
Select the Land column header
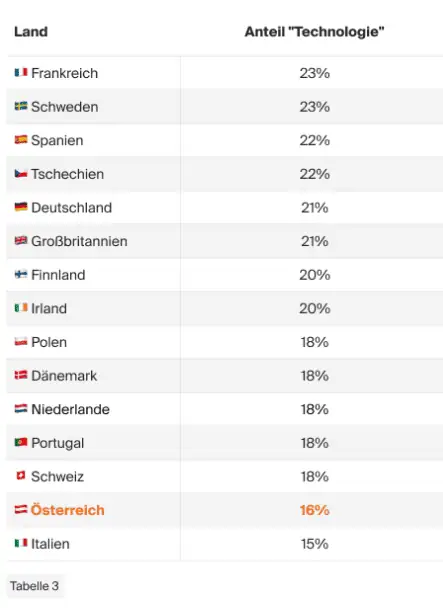tap(31, 31)
